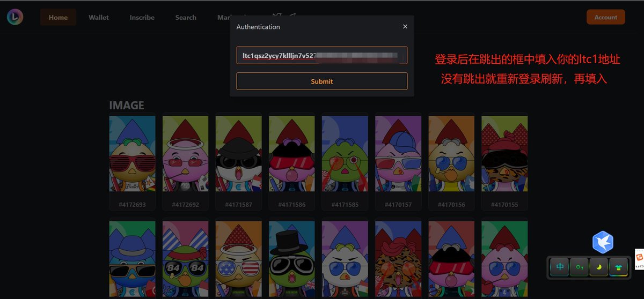Submit the authentication address
Viewport: 644px width, 299px height.
pyautogui.click(x=322, y=81)
